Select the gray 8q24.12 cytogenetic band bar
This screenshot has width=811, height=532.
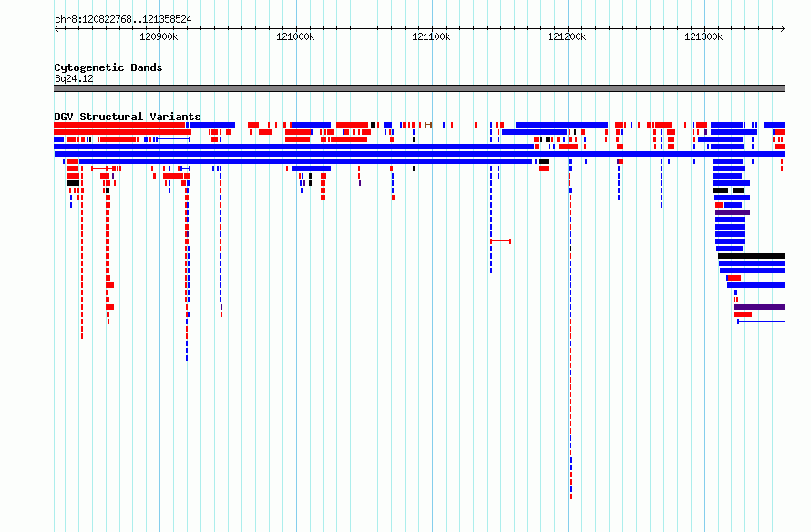point(419,88)
